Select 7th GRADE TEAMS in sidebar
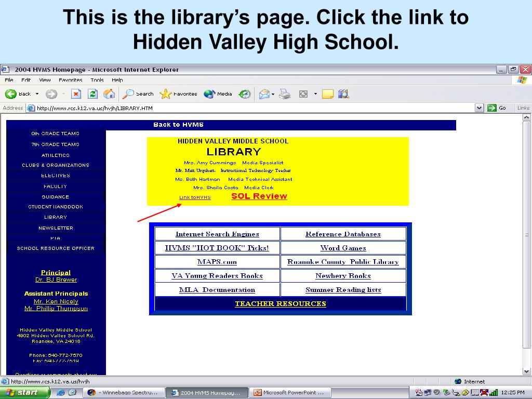 coord(56,144)
